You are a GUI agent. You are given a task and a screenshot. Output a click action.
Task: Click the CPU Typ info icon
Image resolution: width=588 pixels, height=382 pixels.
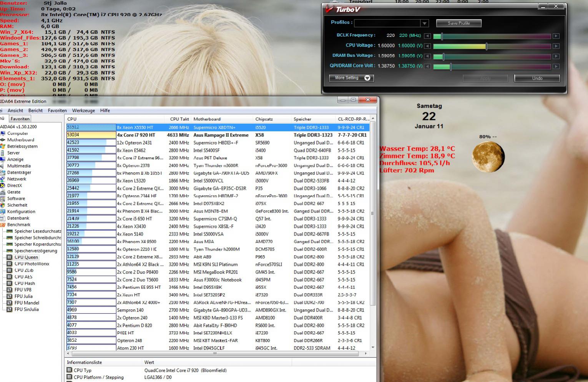coord(70,370)
